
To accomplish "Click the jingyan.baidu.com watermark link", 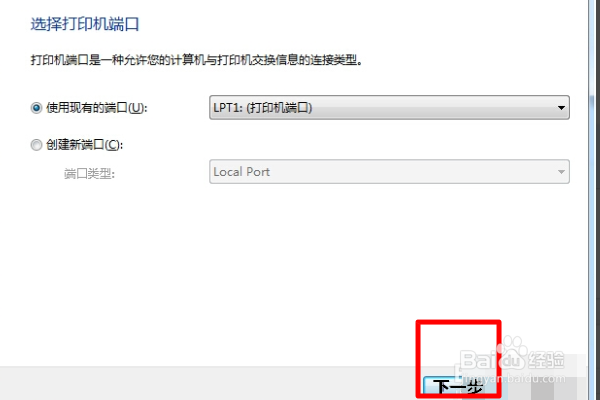I will (x=513, y=379).
